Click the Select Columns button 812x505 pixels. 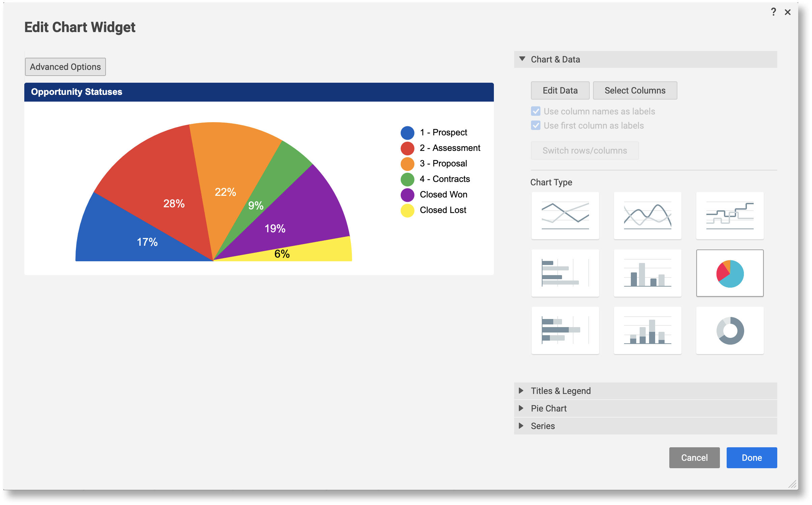pos(634,90)
